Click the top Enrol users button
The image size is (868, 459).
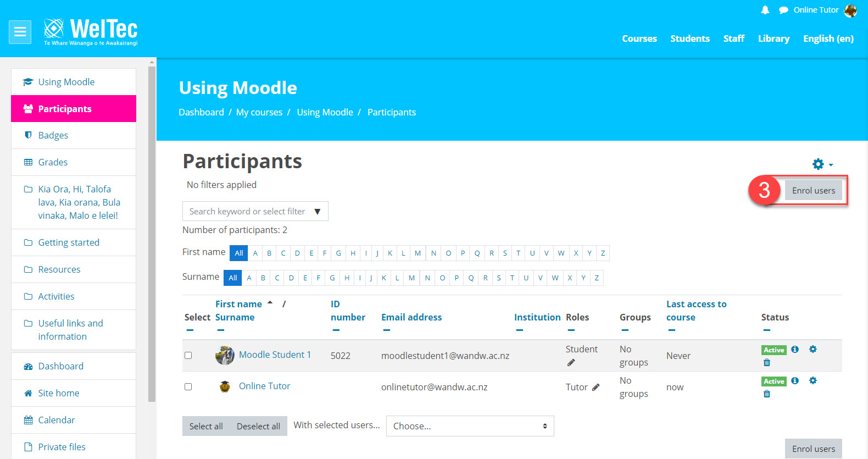[x=813, y=190]
